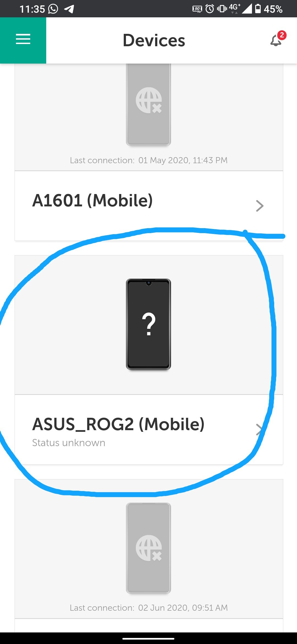Tap the red notification count badge
Screen dimensions: 297x644
(x=282, y=35)
